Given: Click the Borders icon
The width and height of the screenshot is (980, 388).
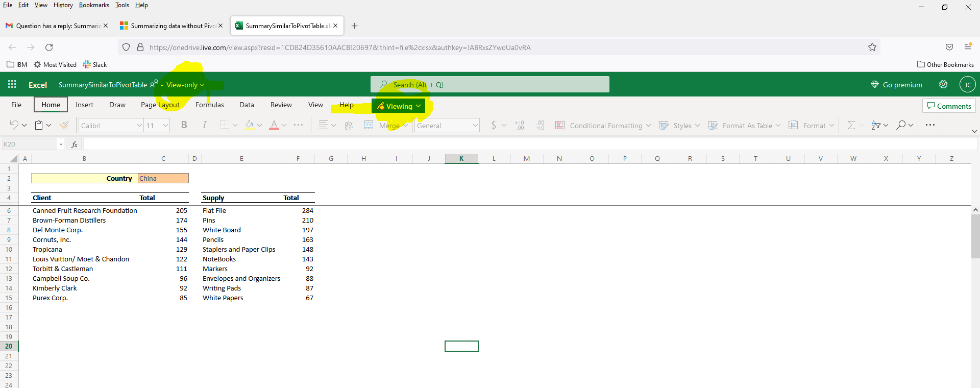Looking at the screenshot, I should (x=225, y=125).
